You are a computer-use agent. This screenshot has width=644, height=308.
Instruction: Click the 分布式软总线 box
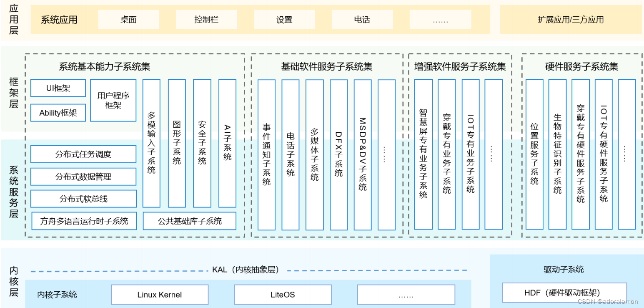pos(83,199)
